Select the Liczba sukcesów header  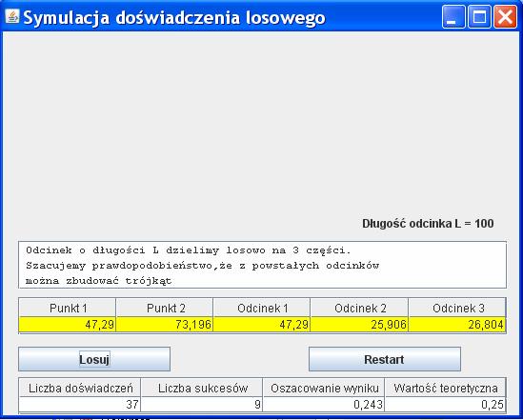(202, 388)
